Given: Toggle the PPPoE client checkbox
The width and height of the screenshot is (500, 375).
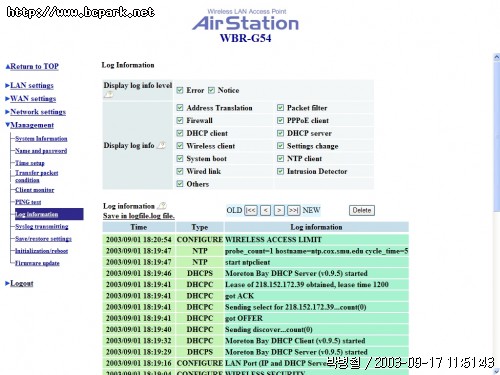Looking at the screenshot, I should [x=281, y=120].
